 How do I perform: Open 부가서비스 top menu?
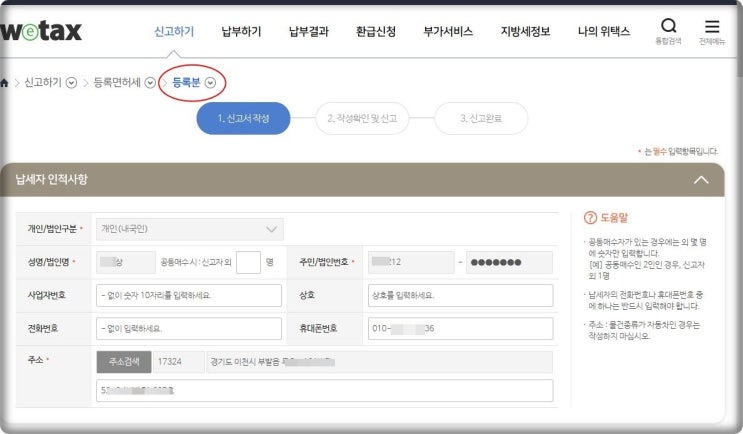pyautogui.click(x=448, y=31)
